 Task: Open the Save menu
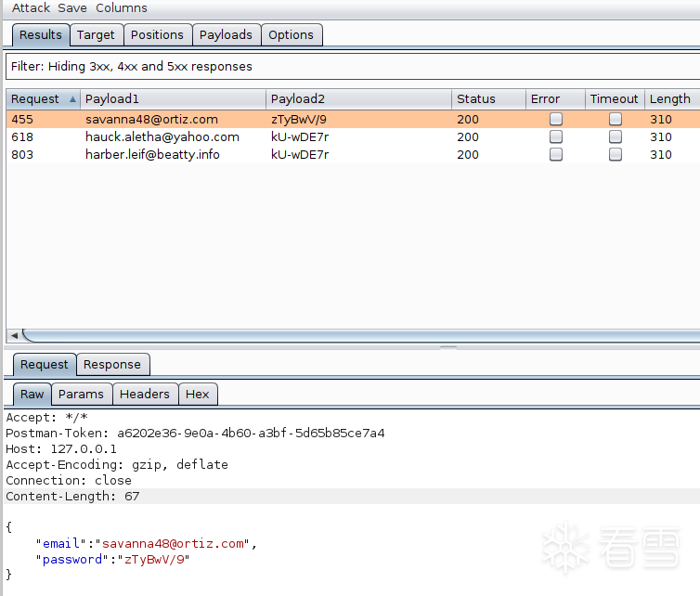coord(72,7)
